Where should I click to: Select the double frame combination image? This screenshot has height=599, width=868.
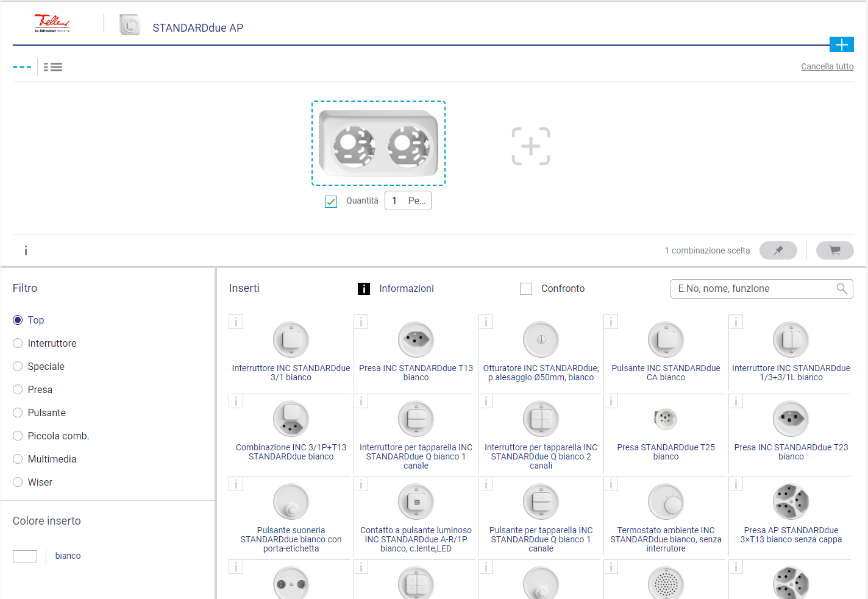pos(379,143)
